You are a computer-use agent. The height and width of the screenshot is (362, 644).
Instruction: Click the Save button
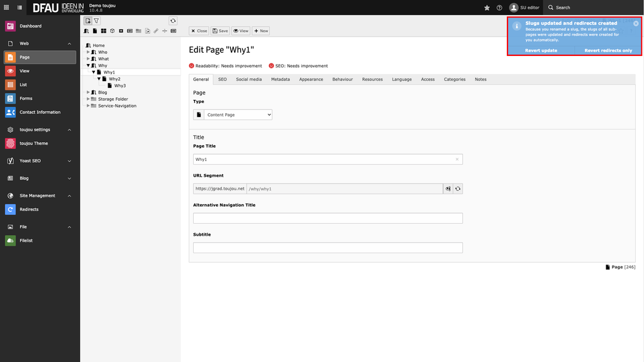click(220, 31)
